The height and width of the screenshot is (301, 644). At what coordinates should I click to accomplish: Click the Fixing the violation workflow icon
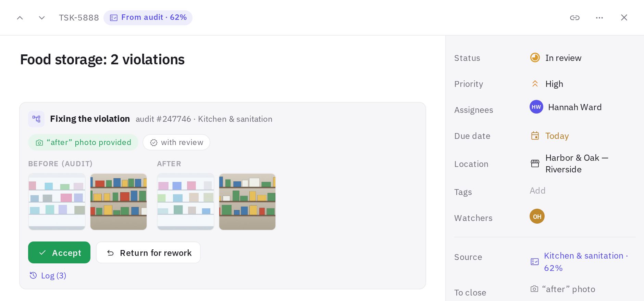tap(36, 119)
